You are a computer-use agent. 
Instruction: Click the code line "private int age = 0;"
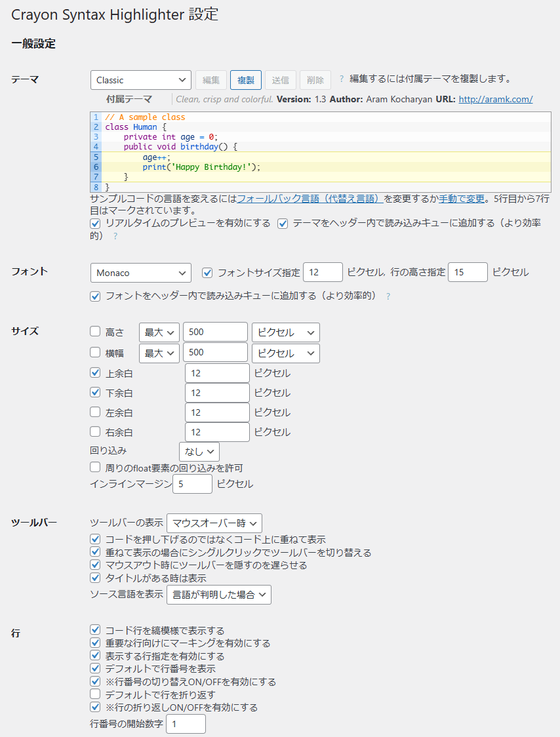(170, 137)
